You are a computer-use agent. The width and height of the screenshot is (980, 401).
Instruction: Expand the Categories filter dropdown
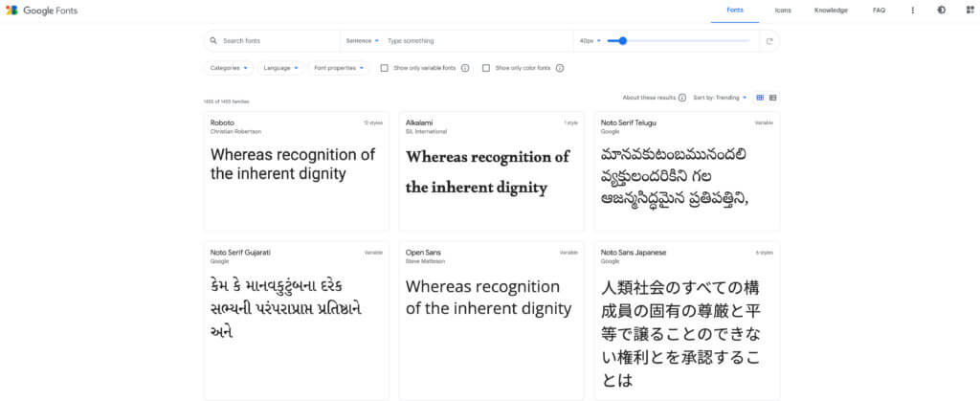(230, 68)
